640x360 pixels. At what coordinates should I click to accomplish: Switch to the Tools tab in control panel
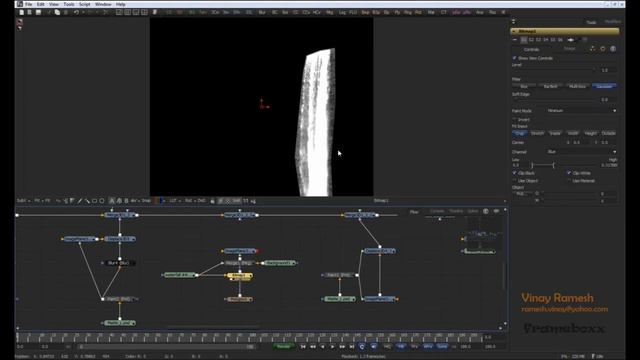click(x=591, y=22)
